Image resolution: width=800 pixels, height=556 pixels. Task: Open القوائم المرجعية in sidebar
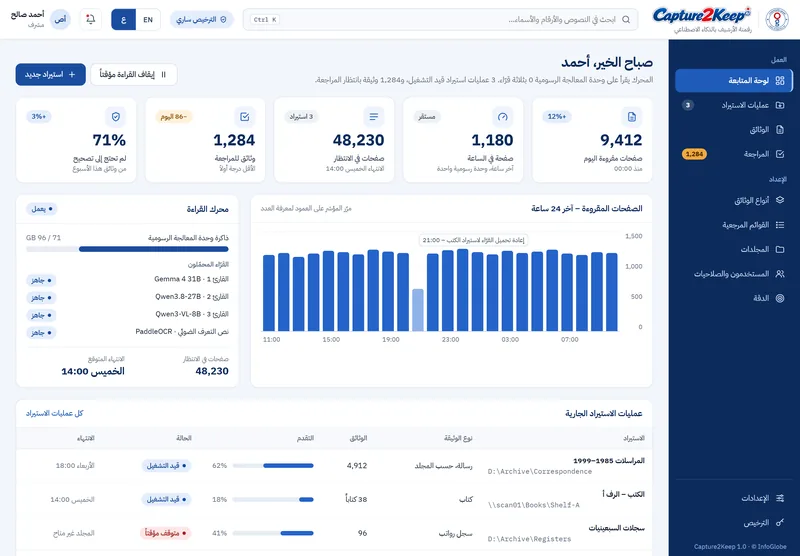[734, 225]
